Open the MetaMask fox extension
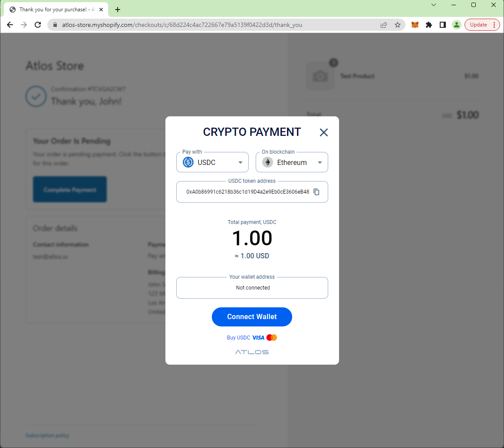Image resolution: width=504 pixels, height=448 pixels. [415, 25]
